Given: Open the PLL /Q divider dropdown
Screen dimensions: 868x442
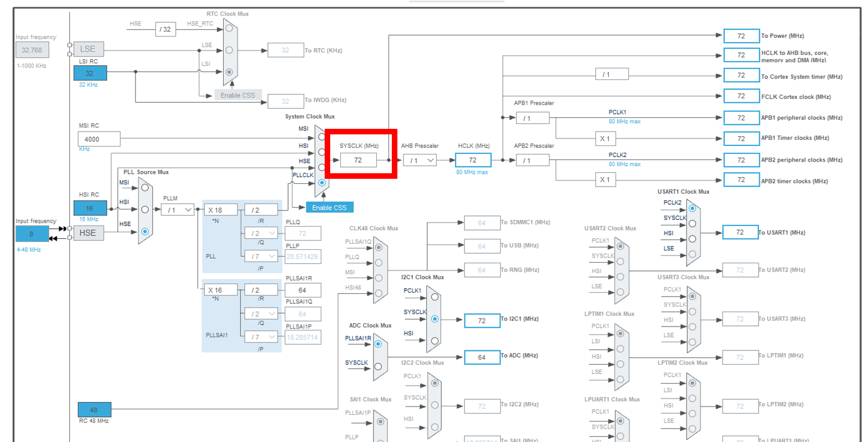Looking at the screenshot, I should tap(261, 233).
